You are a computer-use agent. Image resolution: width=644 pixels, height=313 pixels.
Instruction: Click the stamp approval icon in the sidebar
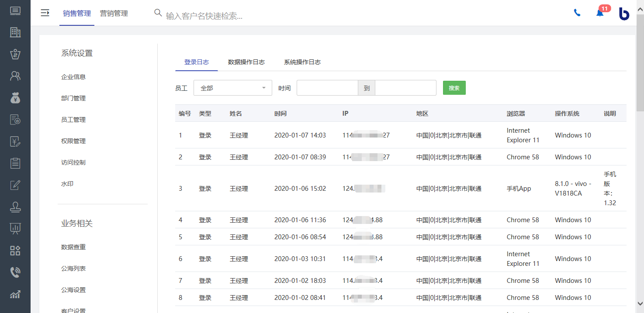tap(15, 207)
